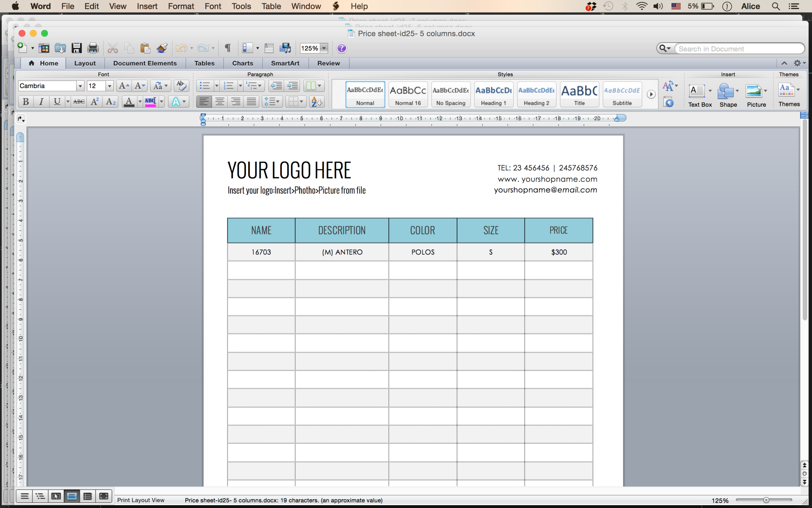This screenshot has width=812, height=508.
Task: Click the vertical scrollbar
Action: [804, 220]
